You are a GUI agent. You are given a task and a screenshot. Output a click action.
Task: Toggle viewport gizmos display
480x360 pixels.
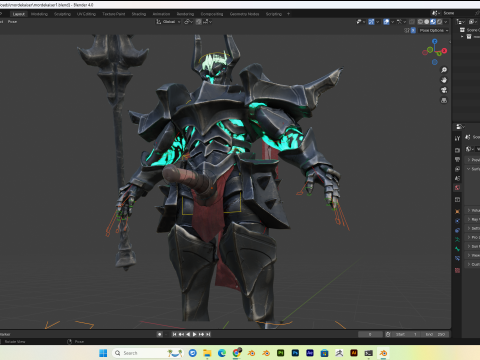[x=371, y=22]
